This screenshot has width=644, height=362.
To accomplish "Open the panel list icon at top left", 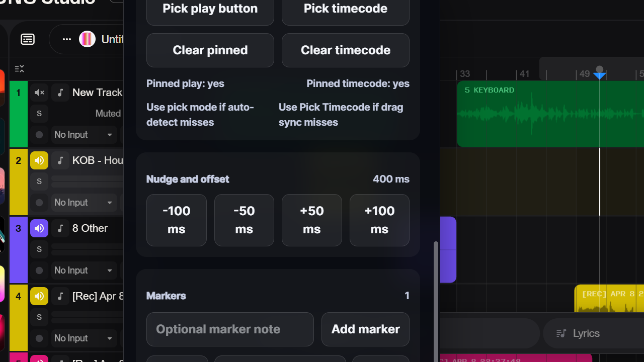I will pos(28,39).
